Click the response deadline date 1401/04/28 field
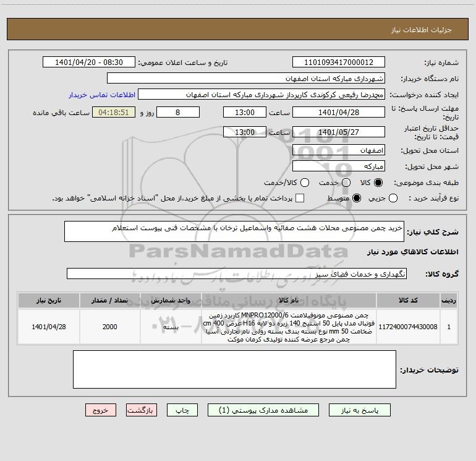 pyautogui.click(x=339, y=112)
